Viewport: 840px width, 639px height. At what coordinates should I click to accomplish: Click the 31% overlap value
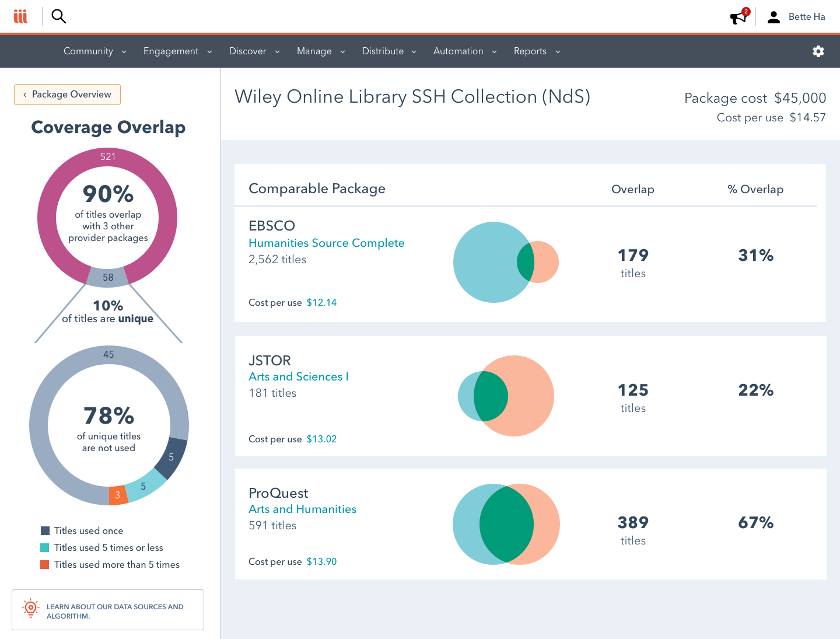pyautogui.click(x=756, y=255)
